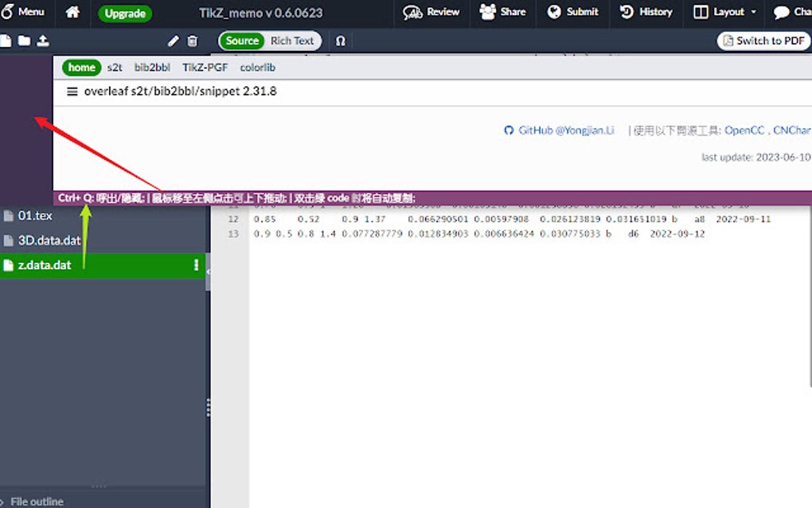The image size is (812, 508).
Task: Create a new file in the project
Action: pyautogui.click(x=8, y=40)
